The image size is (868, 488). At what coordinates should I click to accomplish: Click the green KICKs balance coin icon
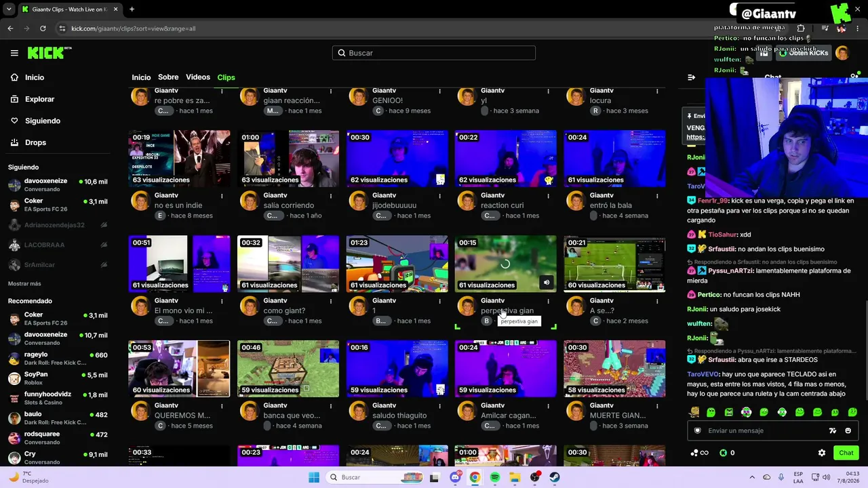click(x=723, y=453)
